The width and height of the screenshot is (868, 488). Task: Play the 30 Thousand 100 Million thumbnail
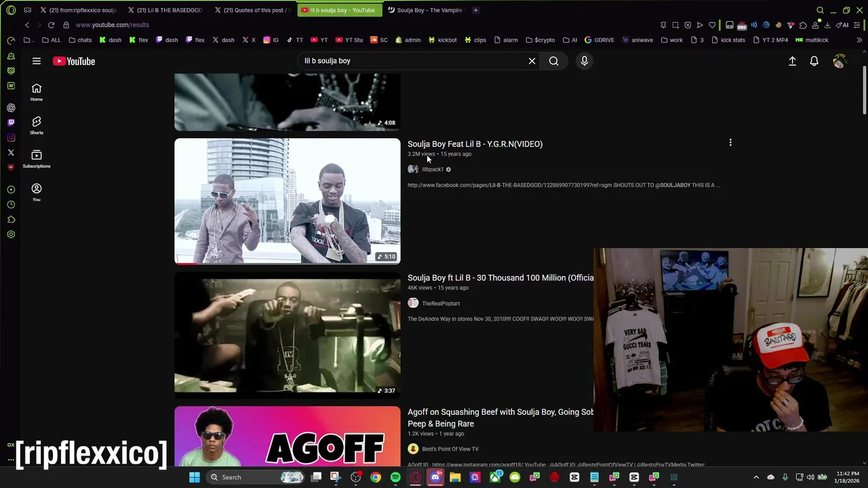pos(288,334)
